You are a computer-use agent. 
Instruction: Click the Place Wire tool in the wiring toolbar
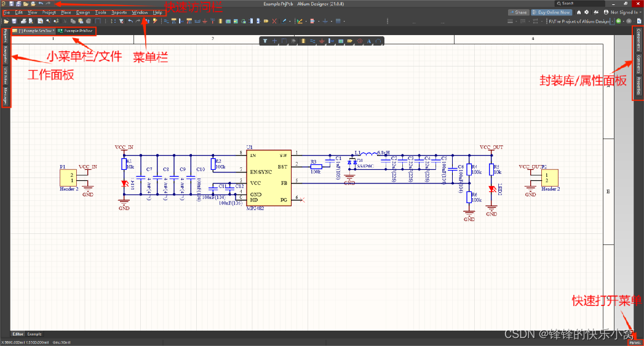pyautogui.click(x=166, y=21)
